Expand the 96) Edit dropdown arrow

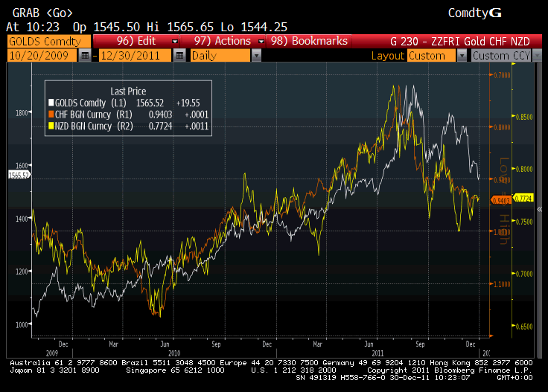click(175, 42)
